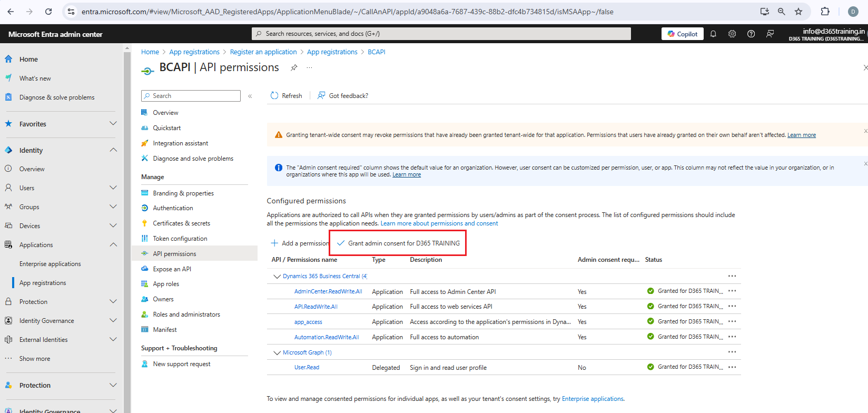
Task: Click Got feedback? in the toolbar
Action: pos(343,96)
